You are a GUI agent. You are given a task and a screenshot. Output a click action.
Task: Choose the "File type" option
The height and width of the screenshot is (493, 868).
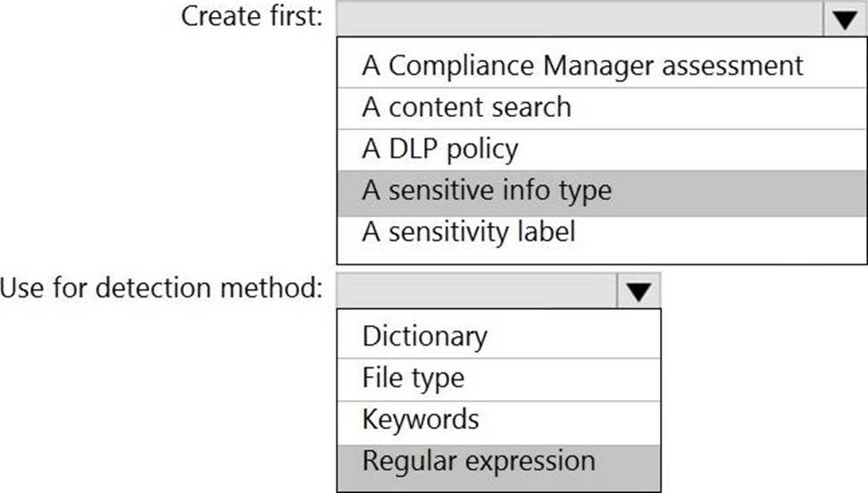[413, 378]
